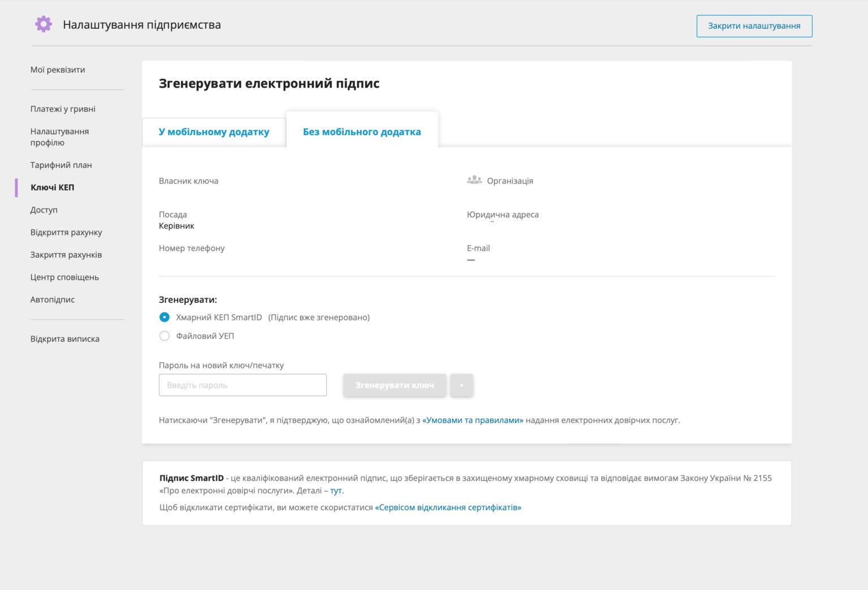868x590 pixels.
Task: Click the purple settings gear icon
Action: tap(44, 24)
